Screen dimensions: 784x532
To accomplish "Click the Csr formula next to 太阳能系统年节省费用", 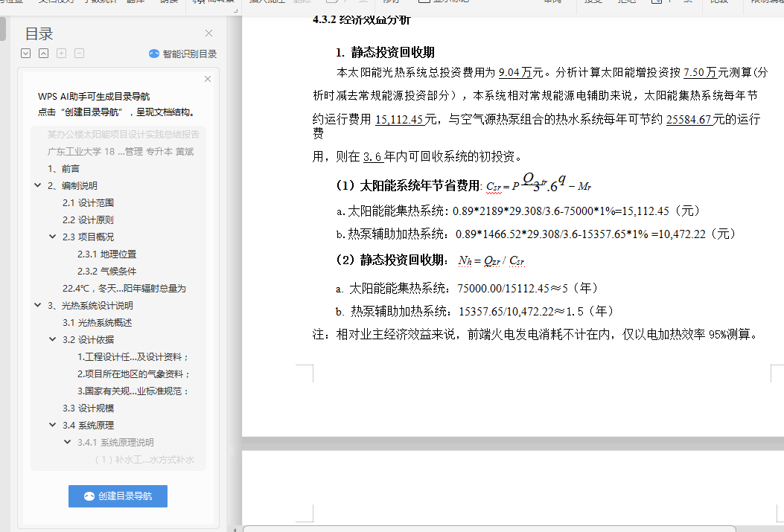I will (x=538, y=184).
